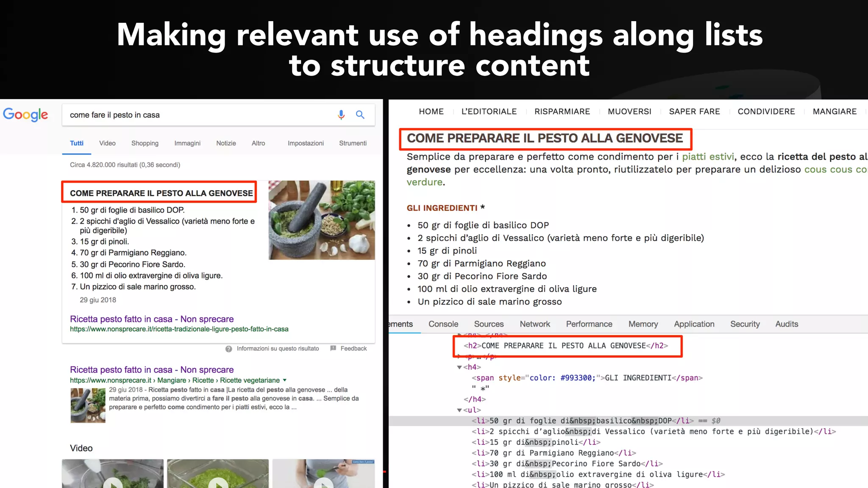Select the DevTools Elements tab
868x488 pixels.
click(401, 324)
